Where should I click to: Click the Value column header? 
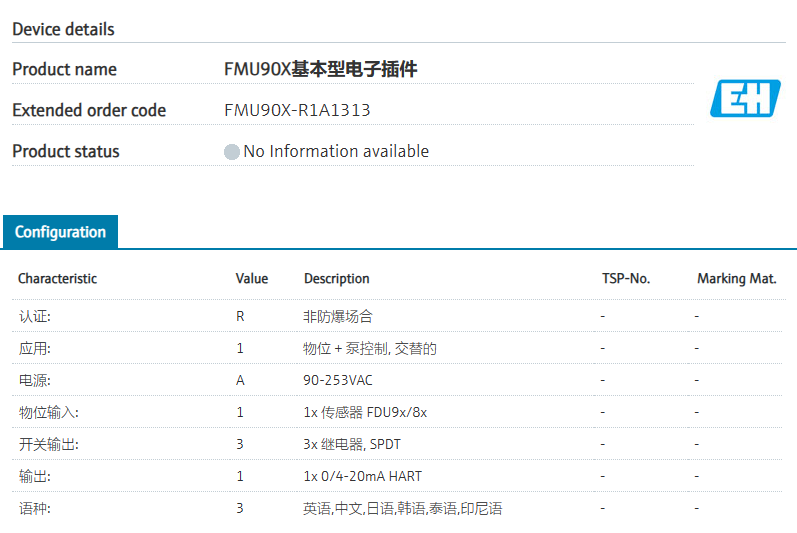[252, 279]
